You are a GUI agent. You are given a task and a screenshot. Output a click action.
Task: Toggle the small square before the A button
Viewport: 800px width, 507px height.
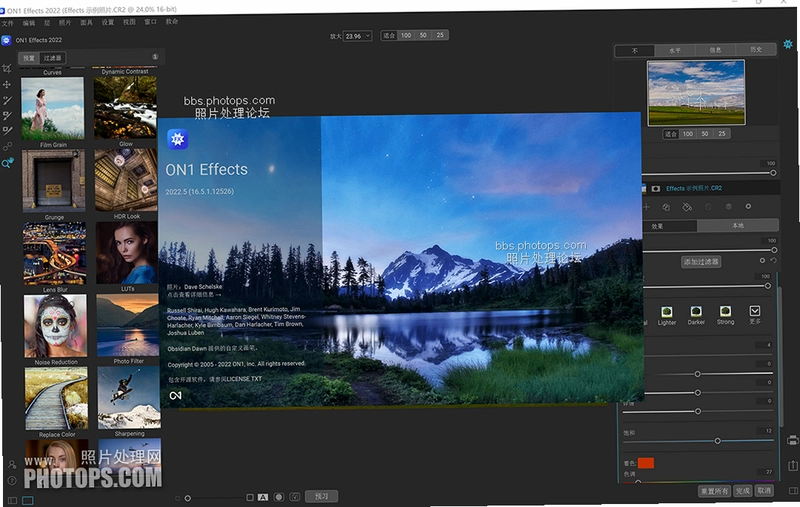point(250,497)
